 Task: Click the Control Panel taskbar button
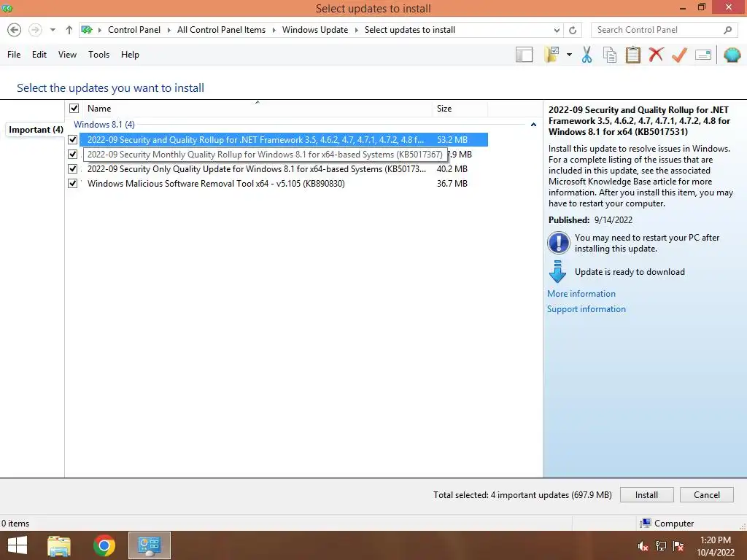[149, 545]
